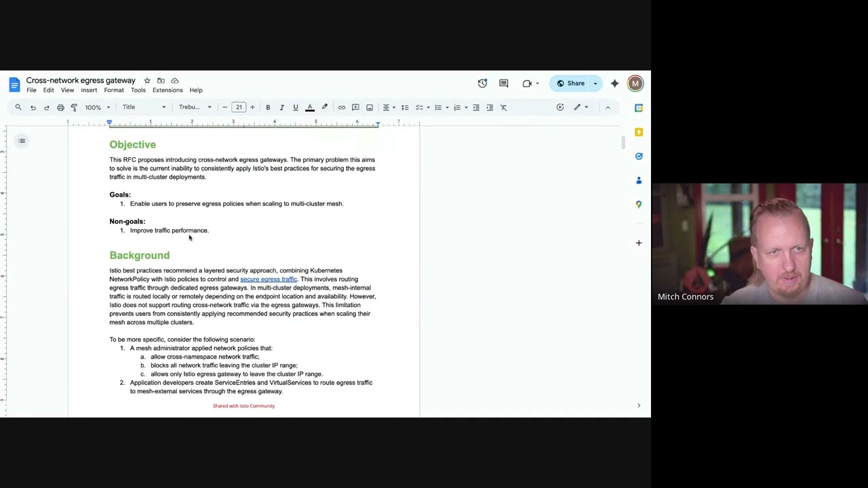Open the zoom 100% dropdown
This screenshot has width=868, height=488.
tap(97, 107)
